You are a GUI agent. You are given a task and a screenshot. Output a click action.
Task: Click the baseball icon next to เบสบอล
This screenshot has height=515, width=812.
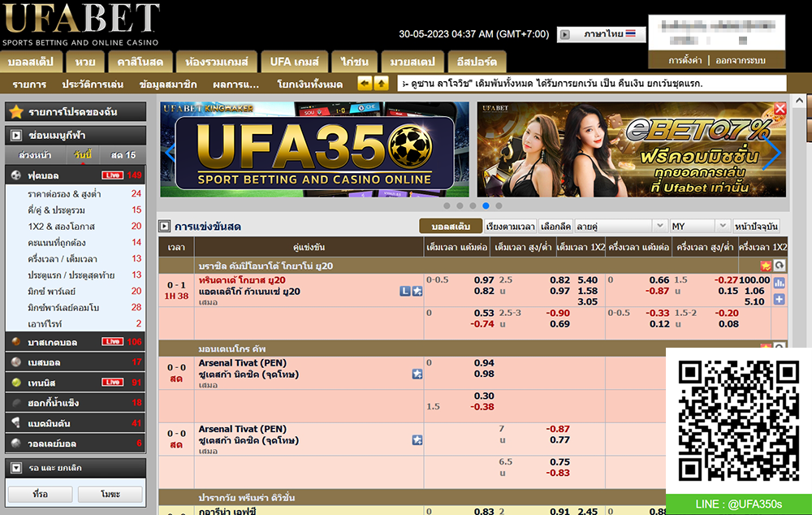tap(16, 362)
